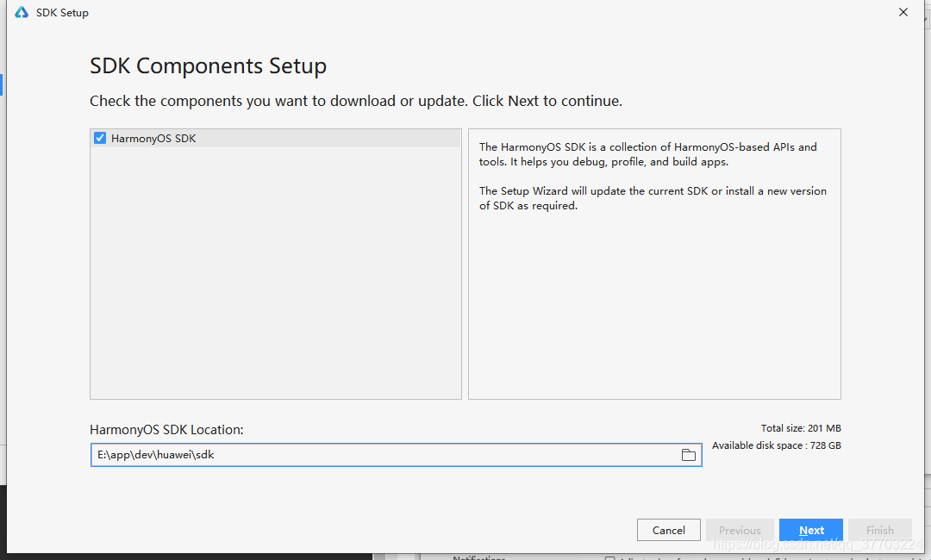931x560 pixels.
Task: Click the Available disk space : 728 GB text
Action: point(777,445)
